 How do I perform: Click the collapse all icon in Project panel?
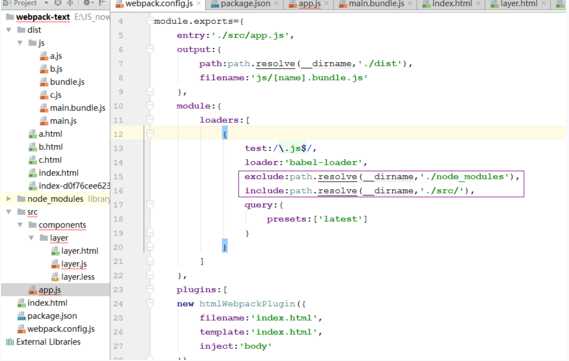click(x=70, y=3)
